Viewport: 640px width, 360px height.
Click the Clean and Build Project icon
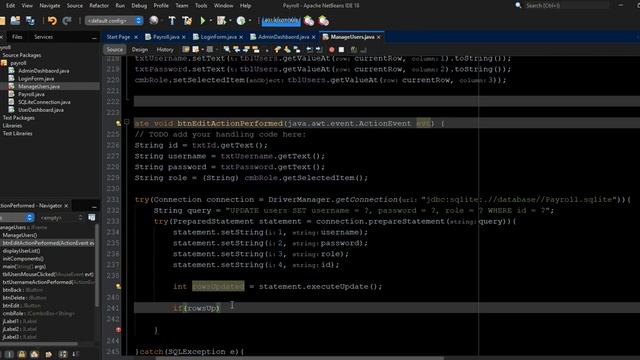[187, 20]
